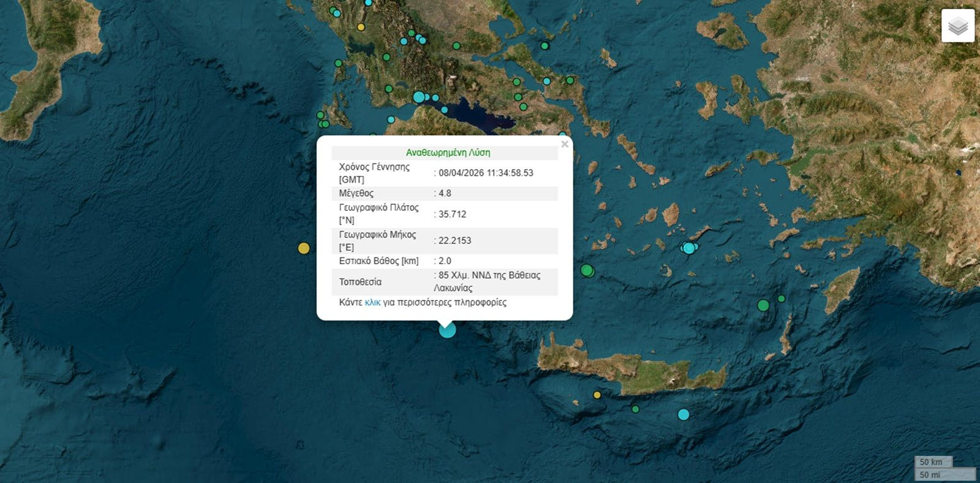Select the cyan marker cluster in the Cyclades

(x=689, y=248)
